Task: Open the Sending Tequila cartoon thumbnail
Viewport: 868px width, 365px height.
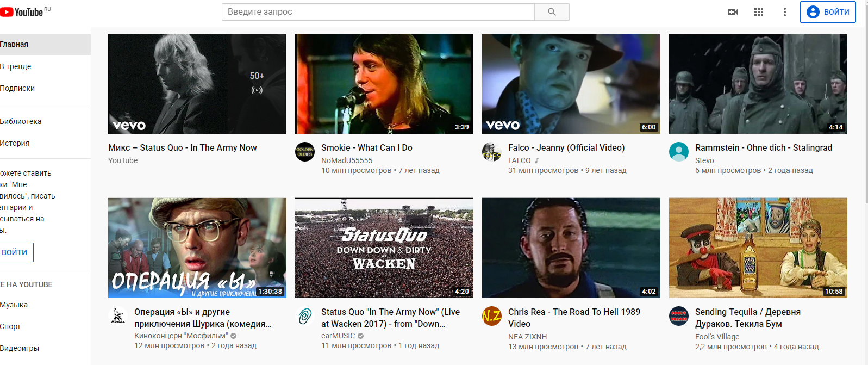Action: (x=758, y=248)
